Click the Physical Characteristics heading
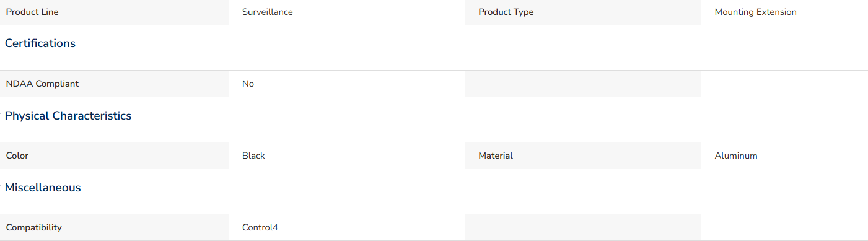 pos(68,116)
